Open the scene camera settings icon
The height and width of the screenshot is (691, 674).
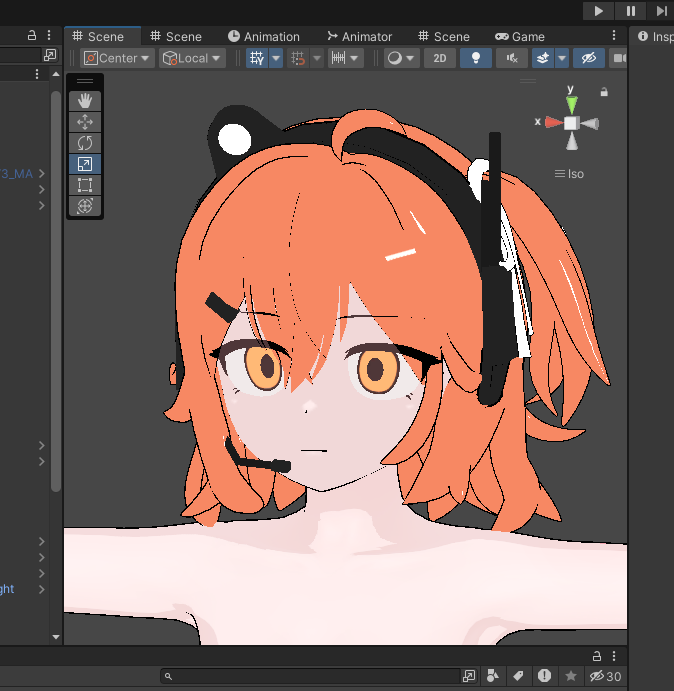point(618,58)
